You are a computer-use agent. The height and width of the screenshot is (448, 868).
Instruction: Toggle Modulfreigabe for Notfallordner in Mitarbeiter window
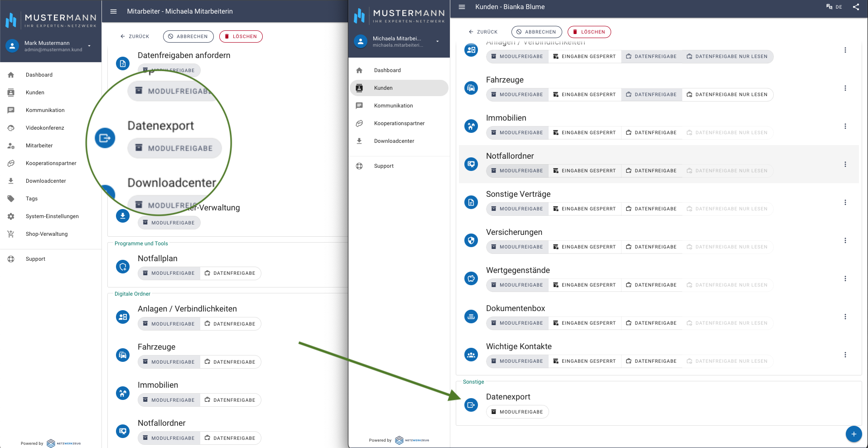(169, 438)
